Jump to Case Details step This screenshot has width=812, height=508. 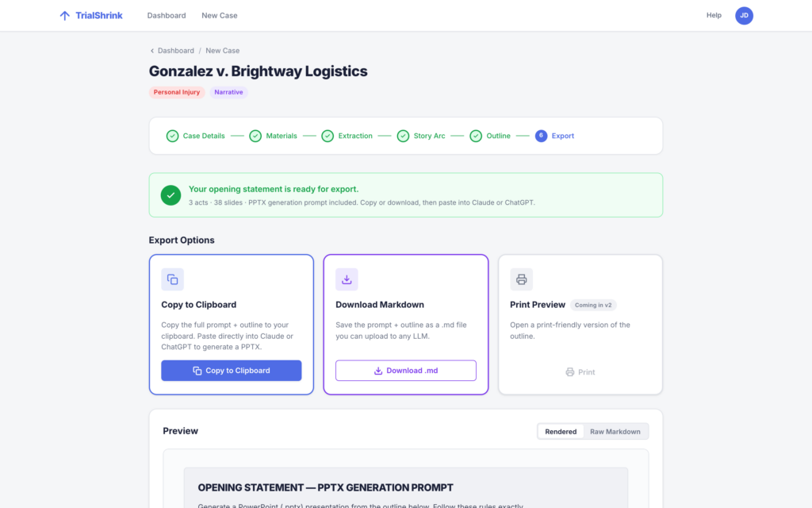(204, 136)
